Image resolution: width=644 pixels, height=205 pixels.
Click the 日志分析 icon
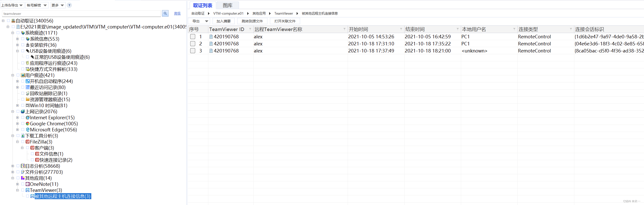(x=23, y=166)
